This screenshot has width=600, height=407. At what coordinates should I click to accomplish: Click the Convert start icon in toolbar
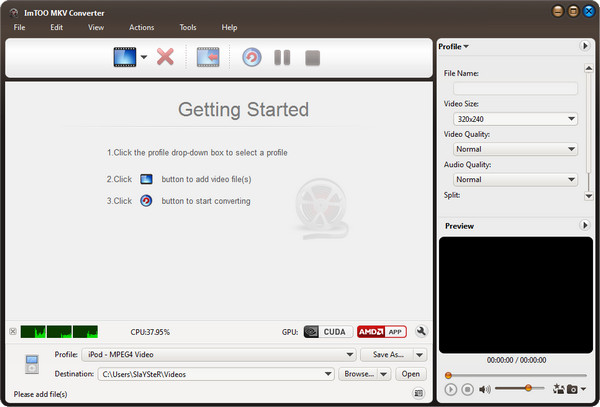click(x=252, y=57)
